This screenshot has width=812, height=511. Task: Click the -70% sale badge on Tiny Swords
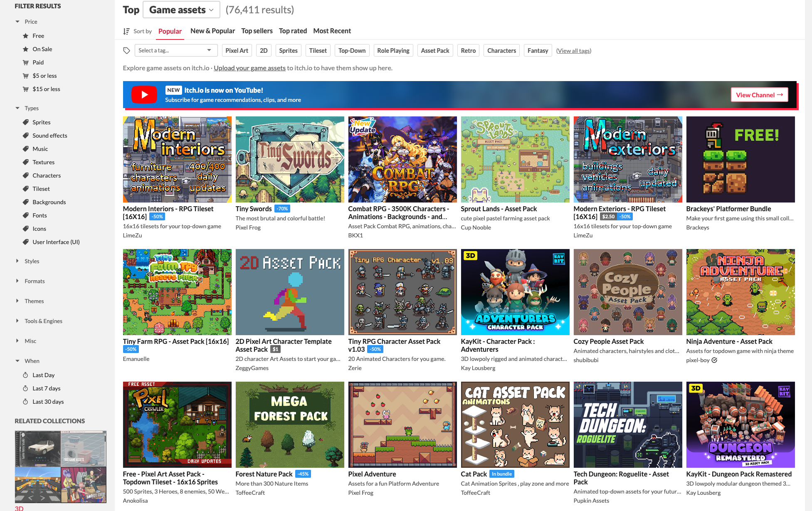(282, 209)
